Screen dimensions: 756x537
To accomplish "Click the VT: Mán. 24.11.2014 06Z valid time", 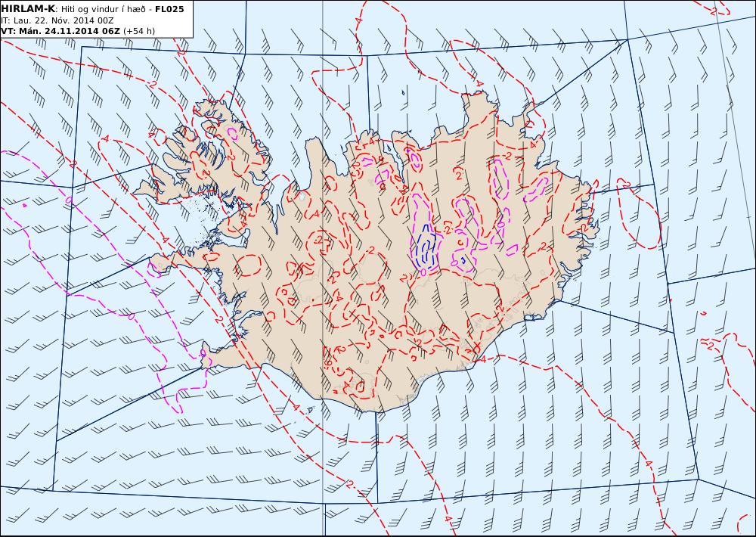I will 60,31.
